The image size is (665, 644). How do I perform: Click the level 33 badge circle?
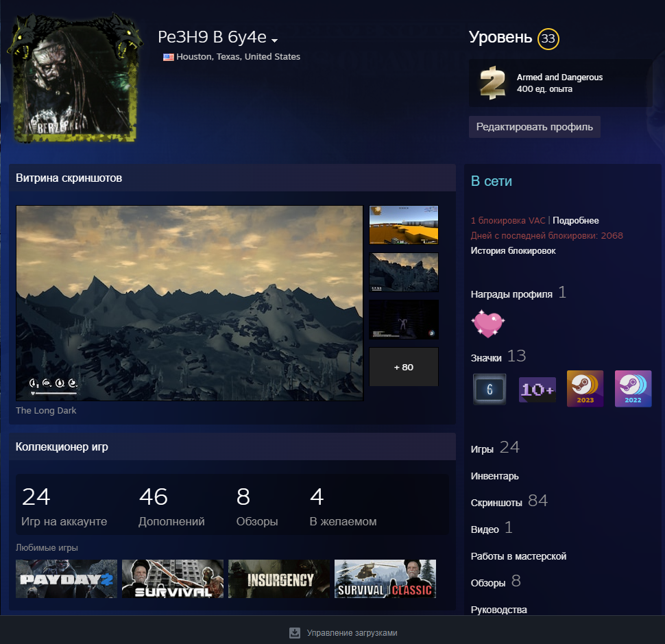click(548, 38)
